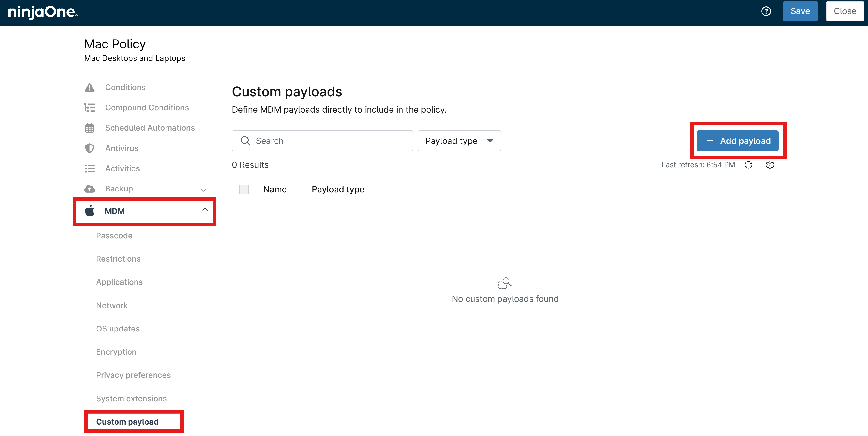
Task: Select the MDM sidebar section
Action: coord(145,211)
